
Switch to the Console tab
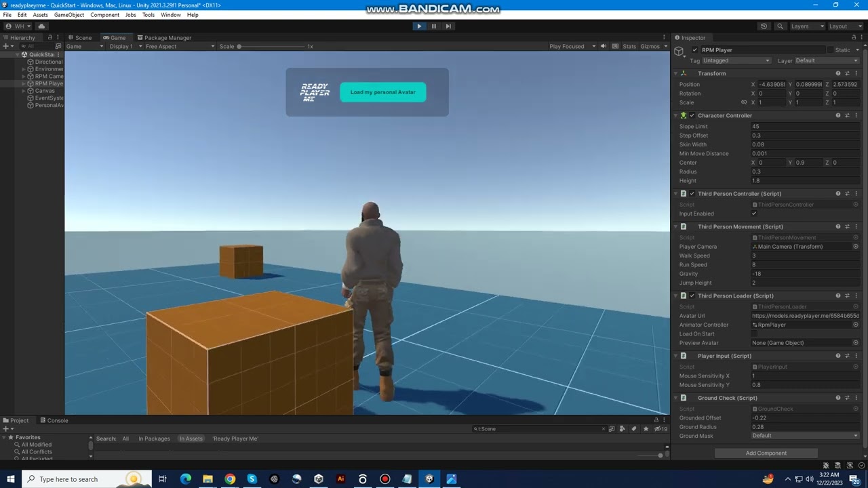[x=54, y=420]
